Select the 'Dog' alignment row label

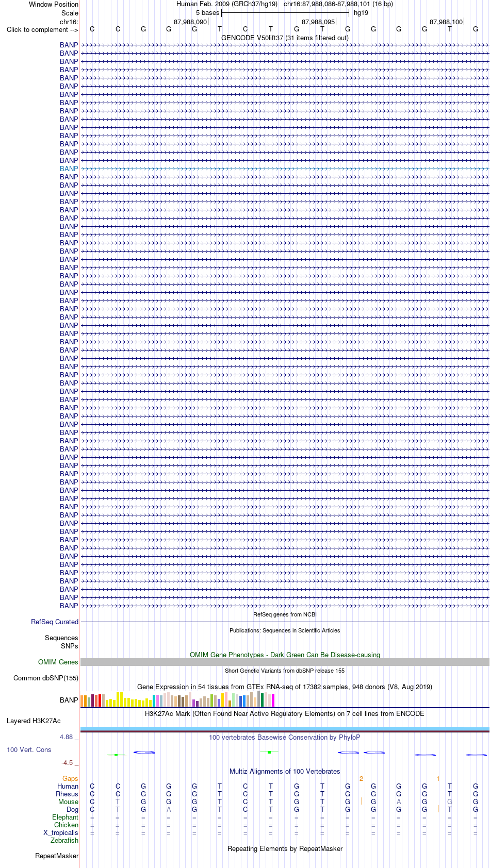(73, 810)
